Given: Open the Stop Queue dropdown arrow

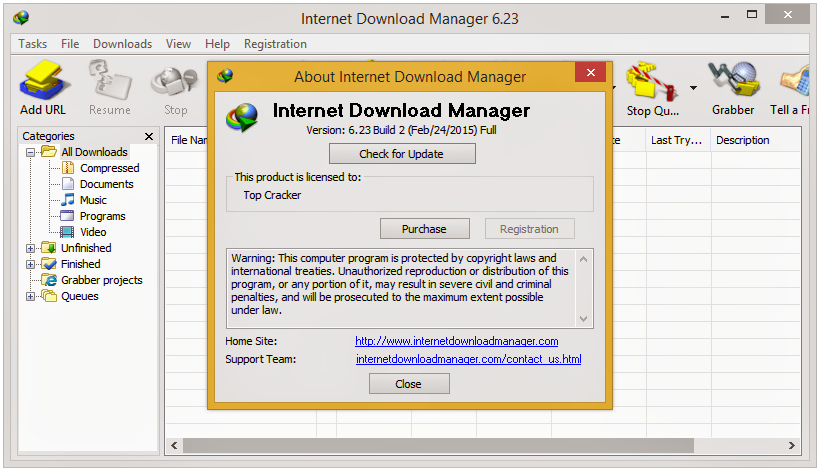Looking at the screenshot, I should point(693,88).
